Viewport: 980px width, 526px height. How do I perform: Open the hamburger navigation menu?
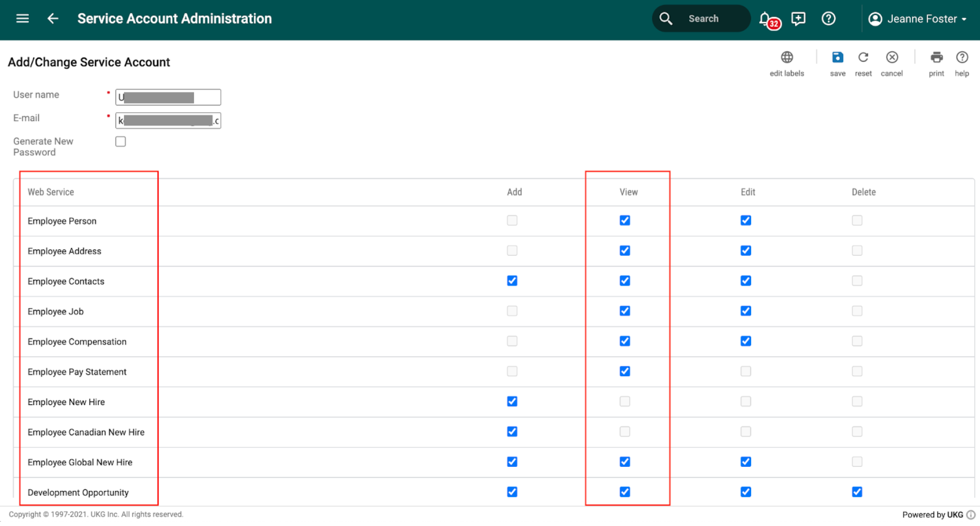[x=22, y=19]
